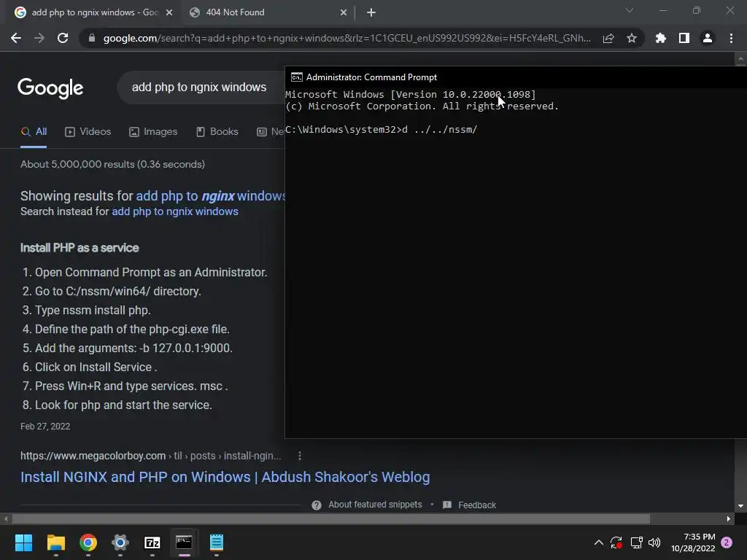
Task: Open 7-Zip from the taskbar
Action: click(152, 542)
